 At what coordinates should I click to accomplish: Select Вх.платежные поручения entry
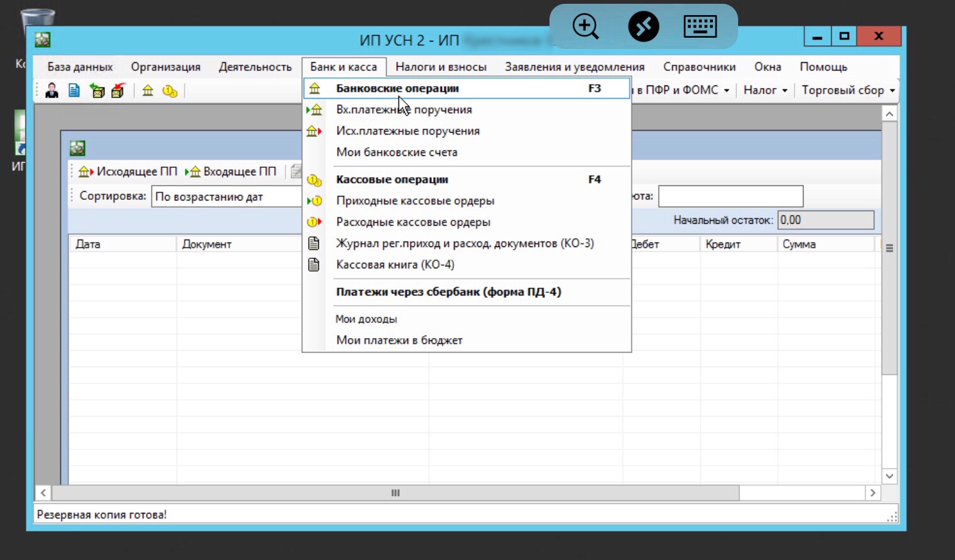coord(466,110)
